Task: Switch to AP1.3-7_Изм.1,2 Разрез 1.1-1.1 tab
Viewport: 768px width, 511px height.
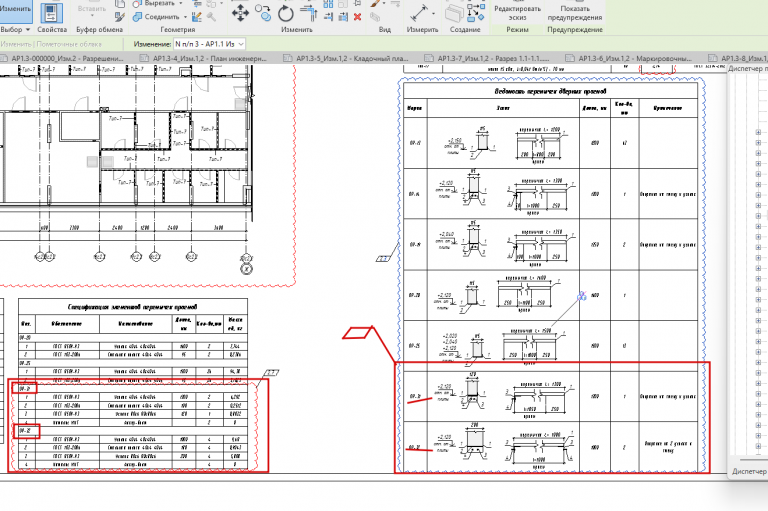Action: coord(489,58)
